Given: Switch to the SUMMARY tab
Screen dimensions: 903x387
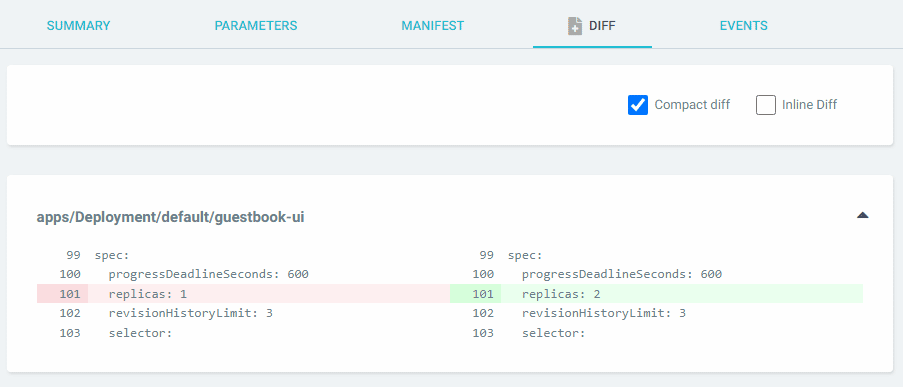Looking at the screenshot, I should (x=78, y=26).
